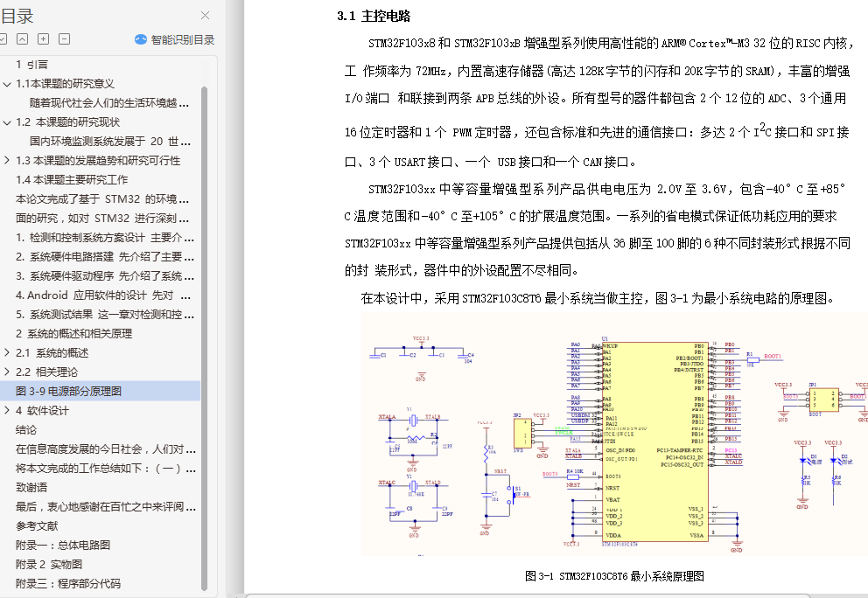Click the outline panel vertical scrollbar
Screen dimensions: 868x598
coord(204,337)
